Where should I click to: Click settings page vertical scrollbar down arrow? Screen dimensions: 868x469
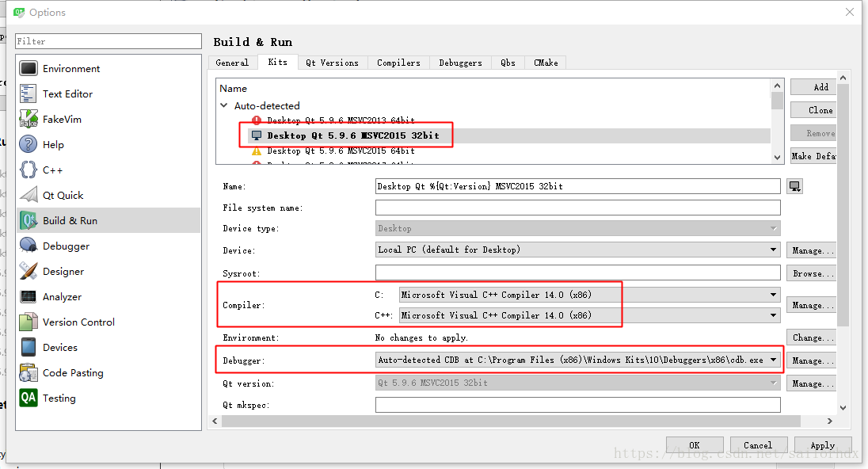[x=843, y=408]
